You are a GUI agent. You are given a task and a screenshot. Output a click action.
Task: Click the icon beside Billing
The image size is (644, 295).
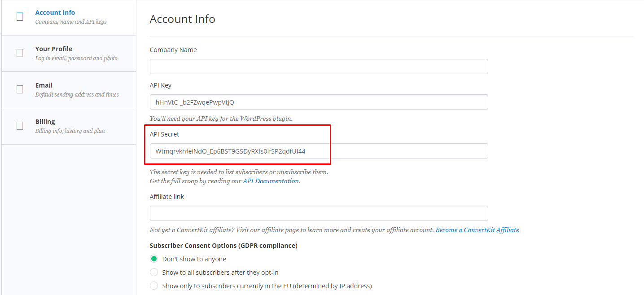click(x=20, y=126)
